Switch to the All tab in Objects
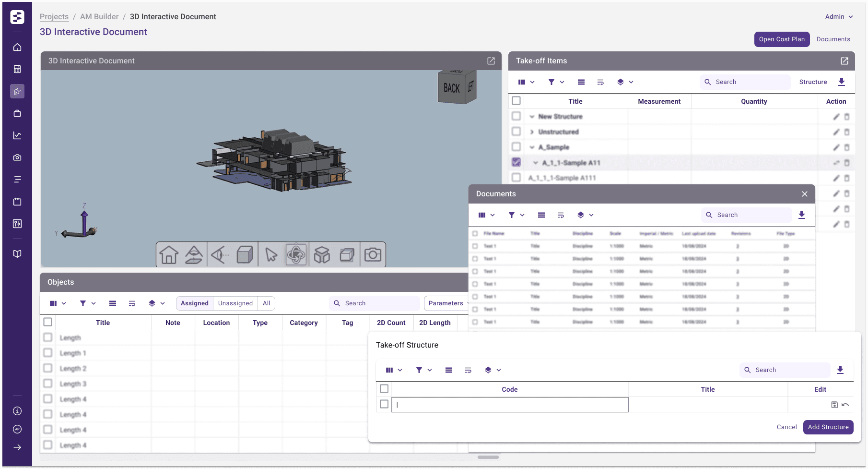The image size is (868, 469). coord(267,303)
